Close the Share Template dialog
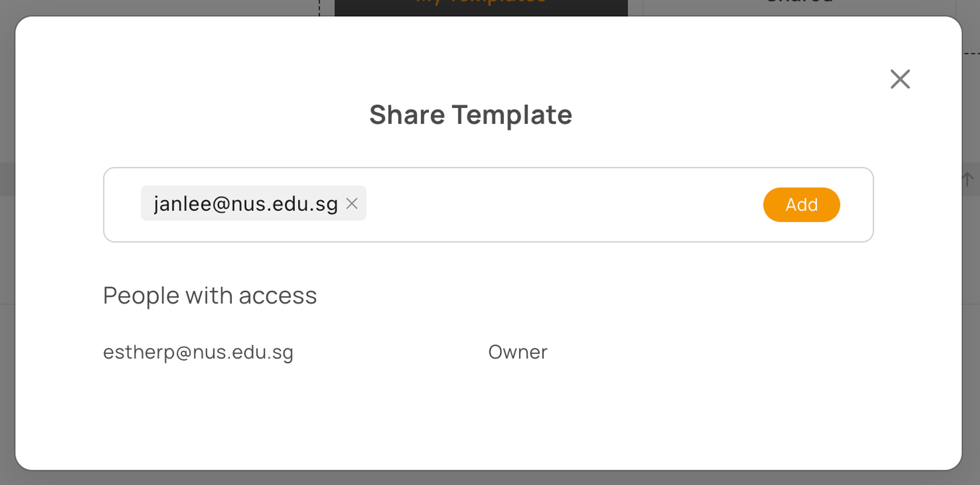This screenshot has width=980, height=485. tap(900, 79)
